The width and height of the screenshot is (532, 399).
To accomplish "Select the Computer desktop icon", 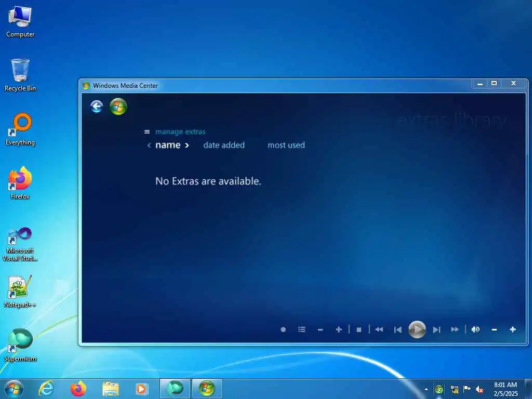I will [20, 22].
